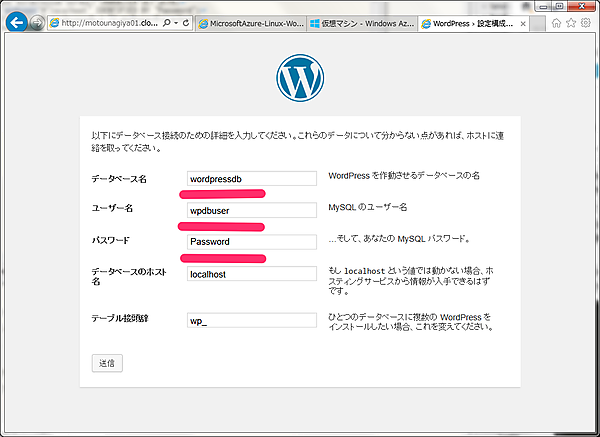Click the テーブル接頭辞 label

coord(120,318)
